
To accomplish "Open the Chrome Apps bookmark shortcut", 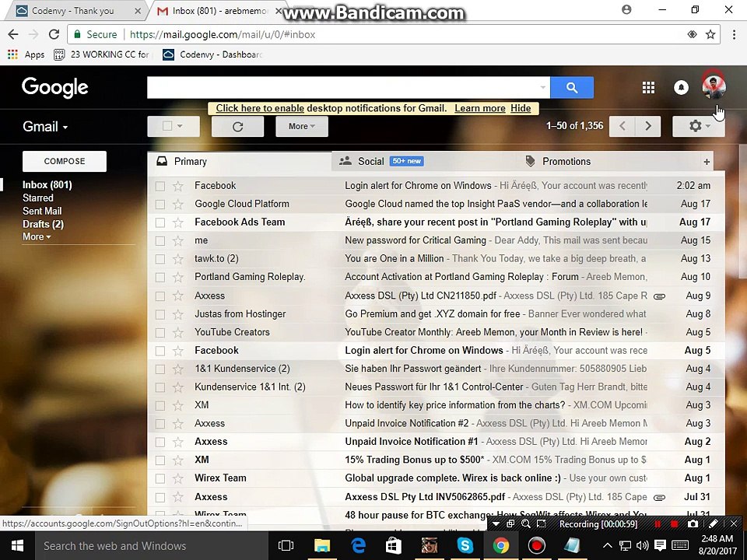I will point(26,54).
